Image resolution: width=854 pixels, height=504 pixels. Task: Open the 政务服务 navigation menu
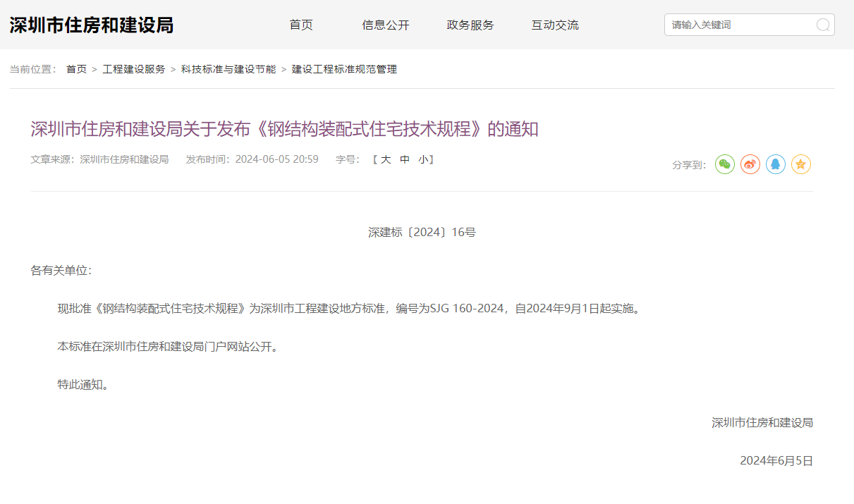pyautogui.click(x=470, y=25)
